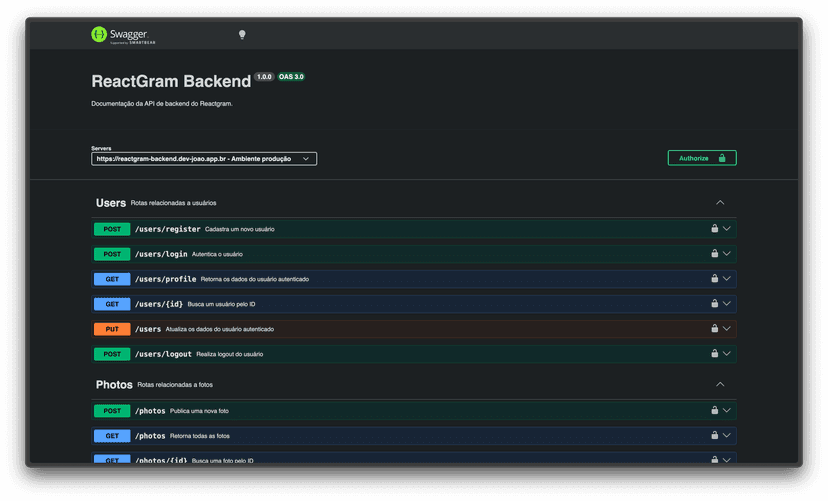
Task: Click the Users tag heading
Action: point(111,203)
